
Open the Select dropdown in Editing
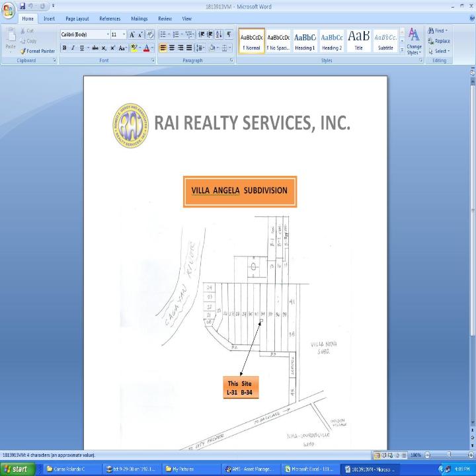(x=439, y=52)
